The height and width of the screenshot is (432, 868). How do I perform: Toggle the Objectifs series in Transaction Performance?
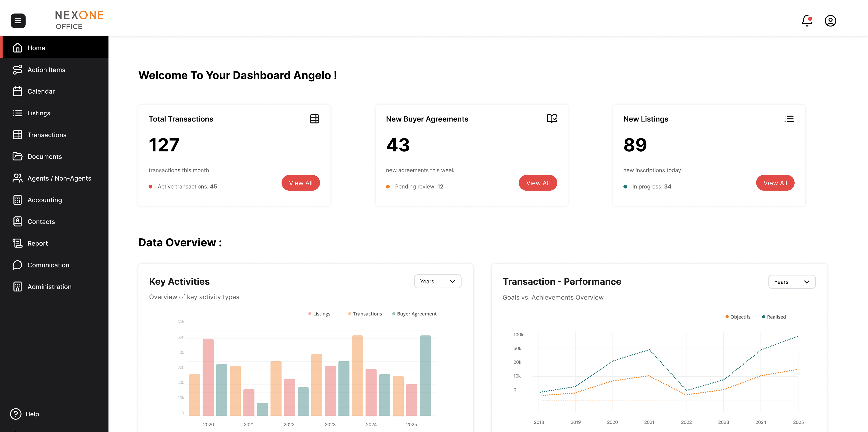point(738,316)
